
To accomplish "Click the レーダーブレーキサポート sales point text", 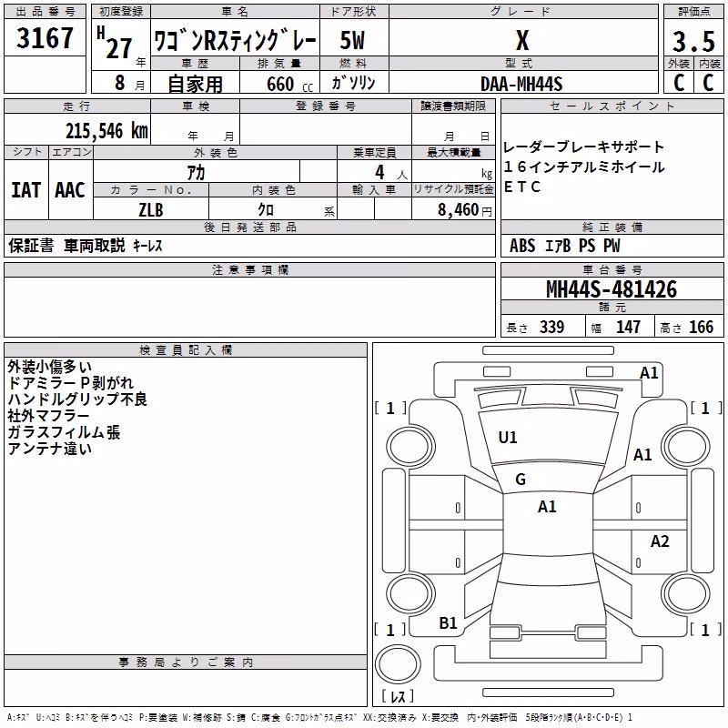I will click(x=583, y=147).
